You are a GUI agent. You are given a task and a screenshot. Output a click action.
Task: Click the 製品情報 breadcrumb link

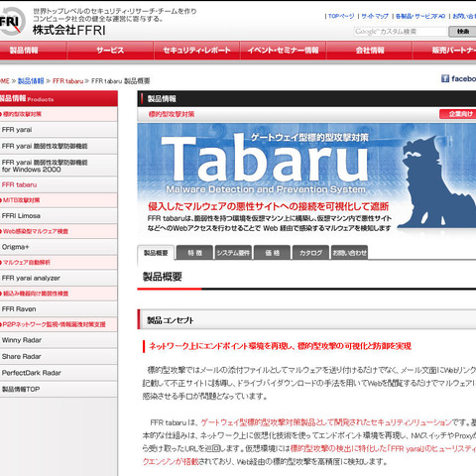[31, 81]
